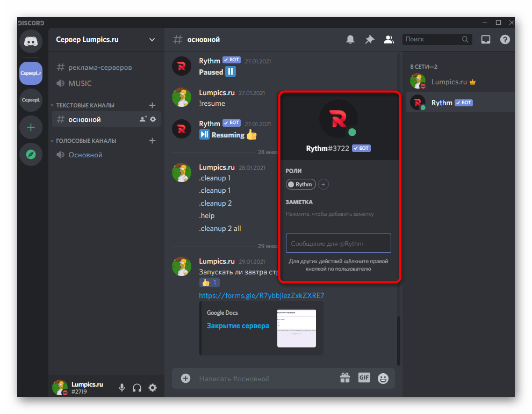Open the inbox icon in the top bar
The width and height of the screenshot is (532, 414).
[x=486, y=39]
